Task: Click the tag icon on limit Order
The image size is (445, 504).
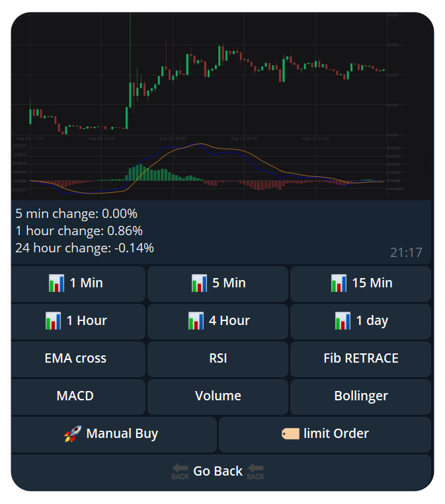Action: tap(290, 434)
